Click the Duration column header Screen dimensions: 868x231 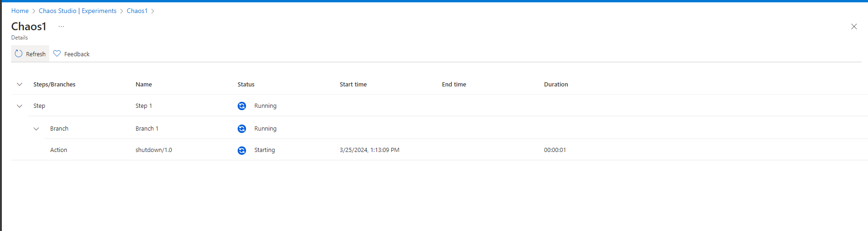pyautogui.click(x=556, y=85)
